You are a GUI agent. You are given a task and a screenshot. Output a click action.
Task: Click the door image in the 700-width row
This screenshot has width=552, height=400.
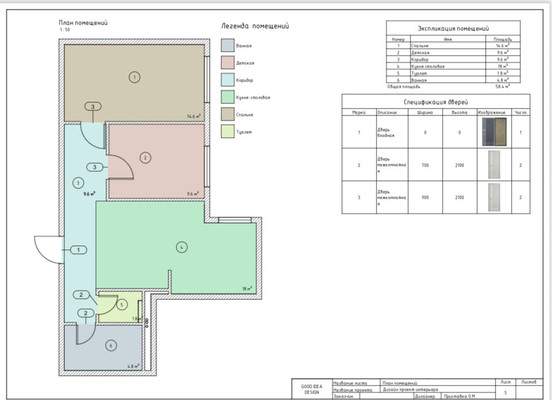(494, 165)
